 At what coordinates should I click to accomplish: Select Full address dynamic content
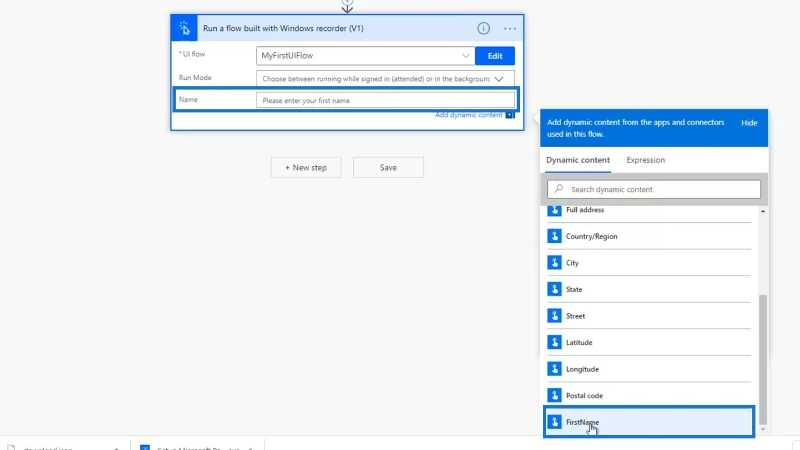pos(649,210)
